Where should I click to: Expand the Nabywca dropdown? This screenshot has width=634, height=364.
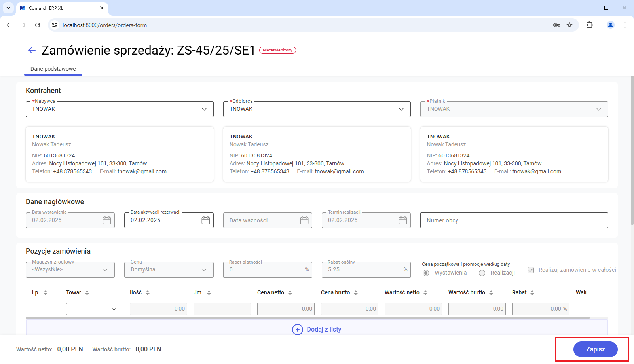[204, 109]
